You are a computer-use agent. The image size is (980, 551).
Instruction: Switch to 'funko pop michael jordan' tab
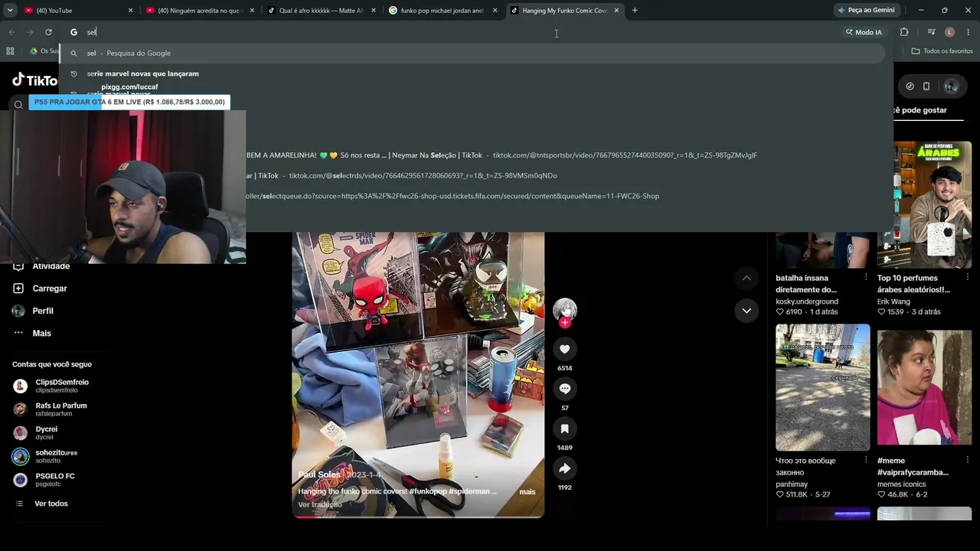point(443,11)
